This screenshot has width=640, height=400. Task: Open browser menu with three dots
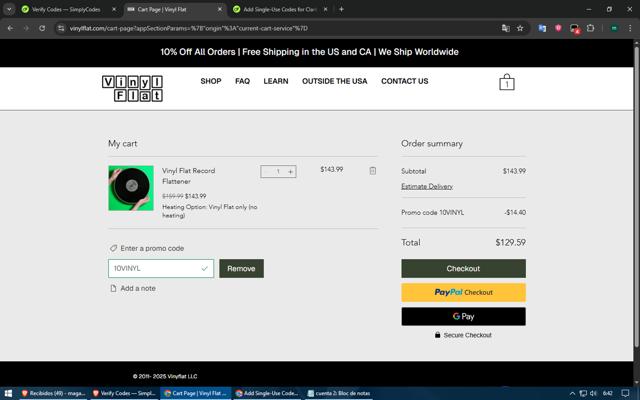(x=630, y=28)
